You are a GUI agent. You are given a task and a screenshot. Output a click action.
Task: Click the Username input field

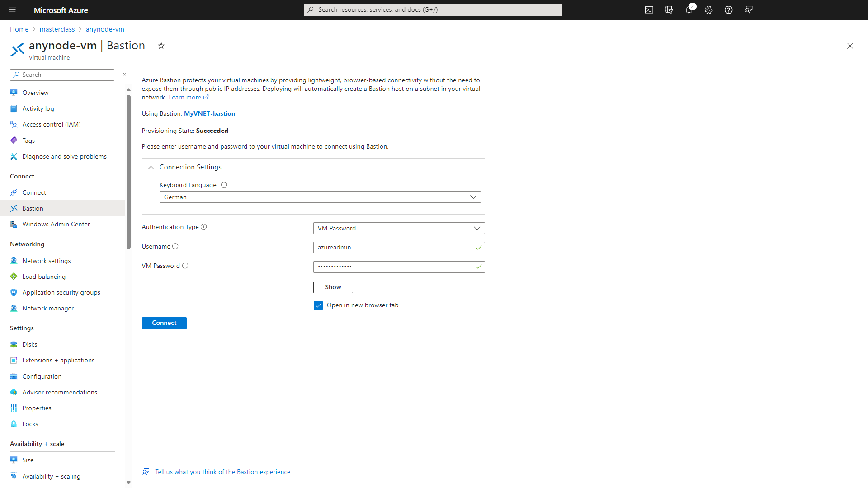click(399, 247)
